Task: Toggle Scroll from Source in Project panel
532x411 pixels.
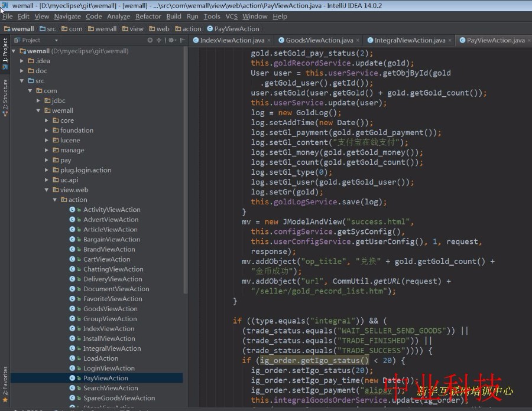Action: (150, 40)
